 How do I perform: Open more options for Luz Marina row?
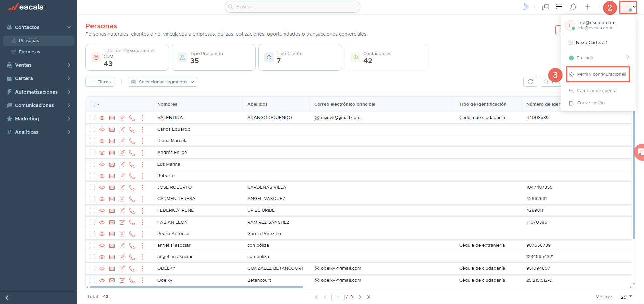tap(142, 164)
